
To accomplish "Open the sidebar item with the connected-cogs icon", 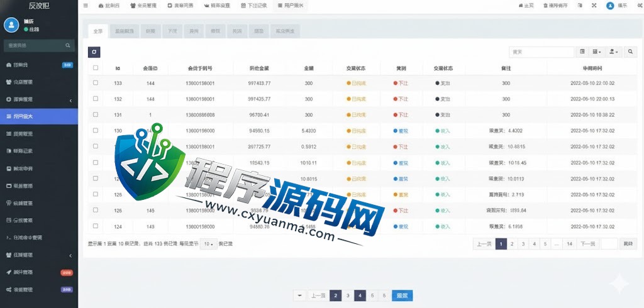I will pyautogui.click(x=39, y=289).
